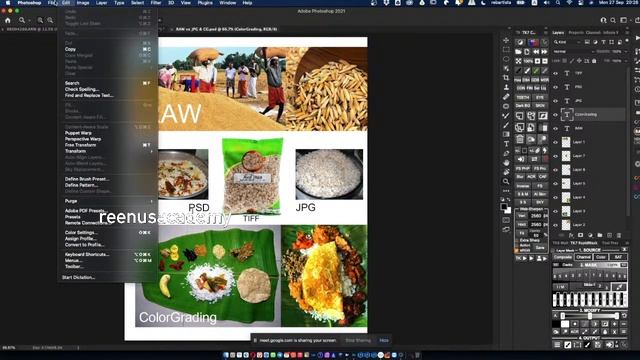Screen dimensions: 640x360
Task: Select the Move tool
Action: pos(506,40)
